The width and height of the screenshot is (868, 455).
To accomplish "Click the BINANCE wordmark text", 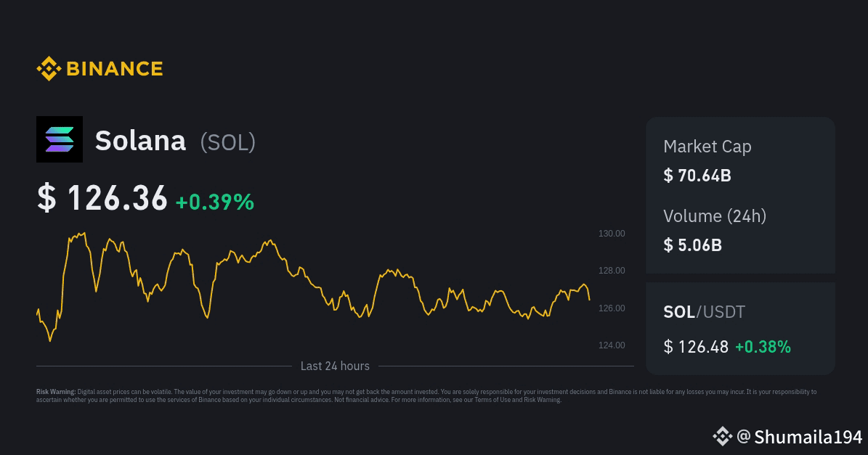I will (x=115, y=68).
